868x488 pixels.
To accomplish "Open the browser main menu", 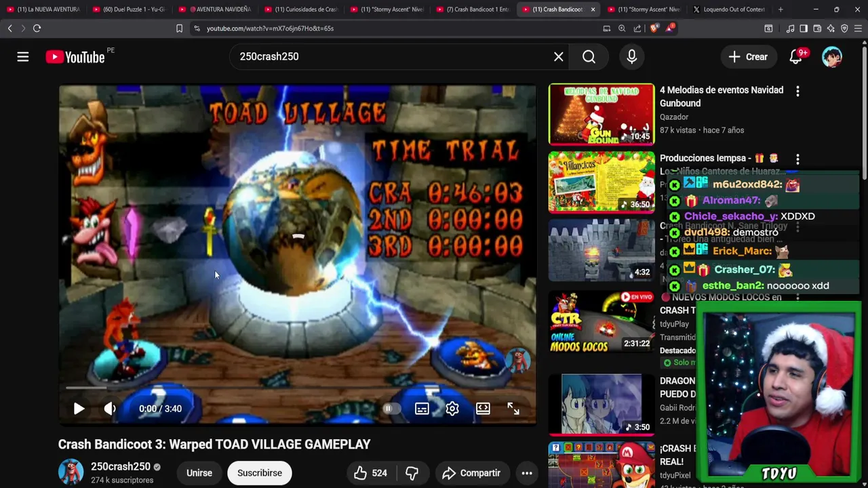I will [859, 28].
